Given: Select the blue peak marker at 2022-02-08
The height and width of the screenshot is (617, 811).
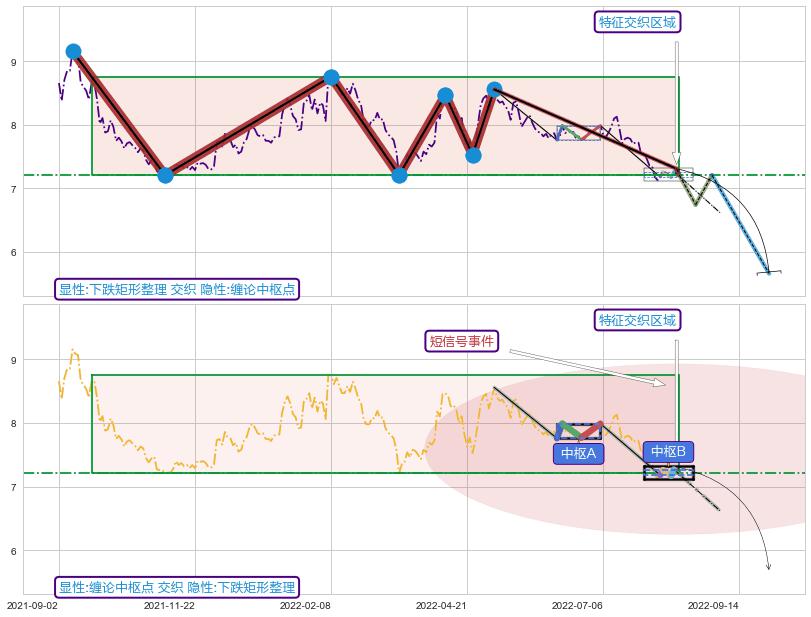Looking at the screenshot, I should [332, 77].
